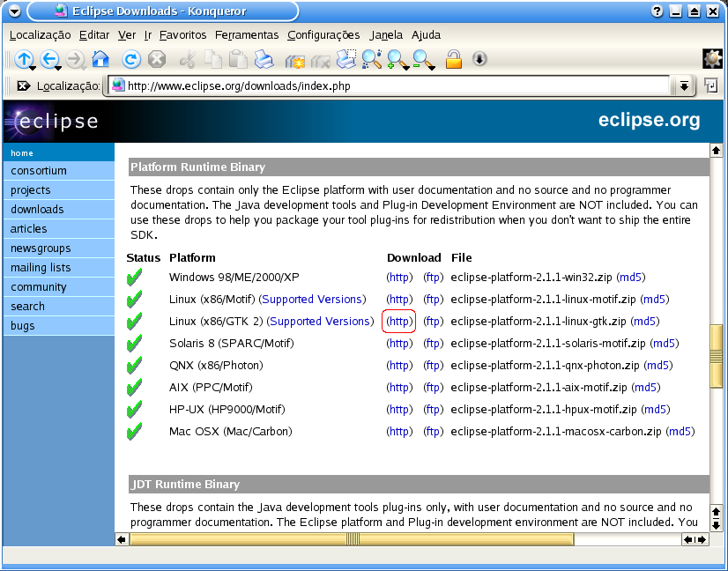The height and width of the screenshot is (571, 728).
Task: Click the vertical scrollbar up arrow
Action: pyautogui.click(x=716, y=151)
